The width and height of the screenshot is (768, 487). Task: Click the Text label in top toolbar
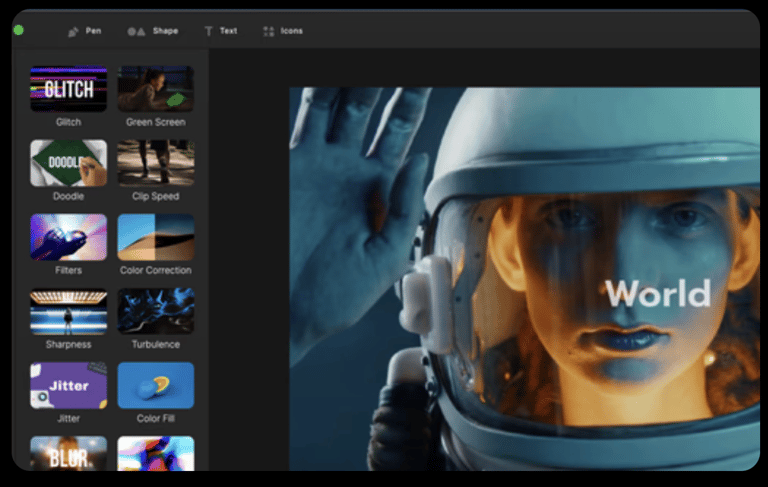coord(228,31)
